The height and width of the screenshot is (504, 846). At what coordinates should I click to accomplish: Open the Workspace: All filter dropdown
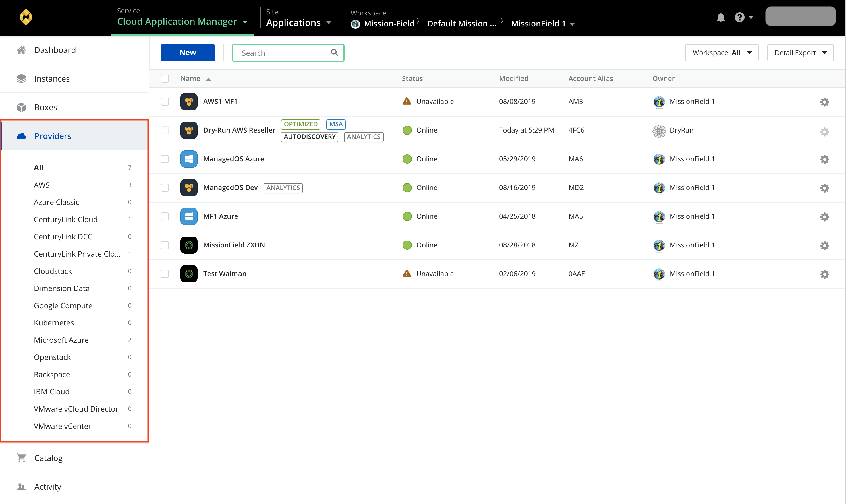tap(722, 53)
